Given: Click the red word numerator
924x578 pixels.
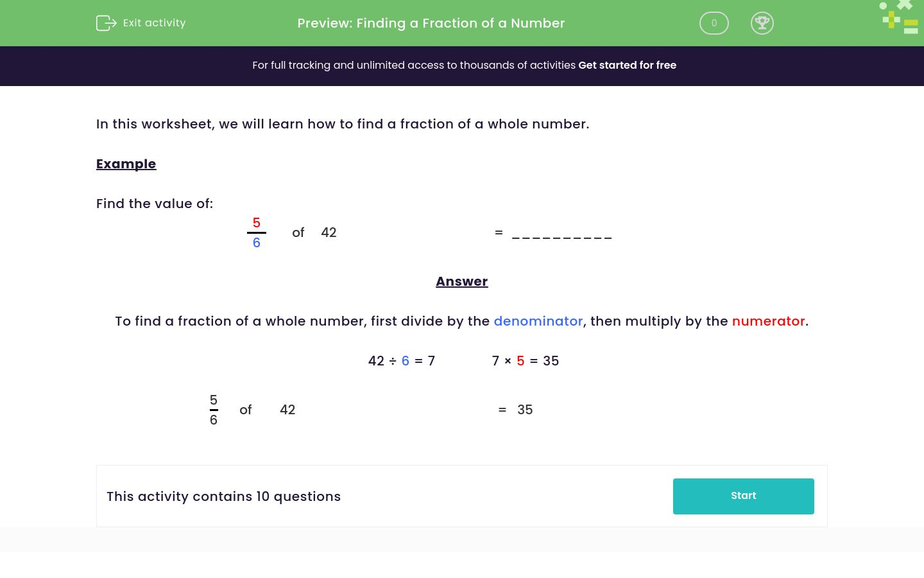Looking at the screenshot, I should pyautogui.click(x=769, y=321).
